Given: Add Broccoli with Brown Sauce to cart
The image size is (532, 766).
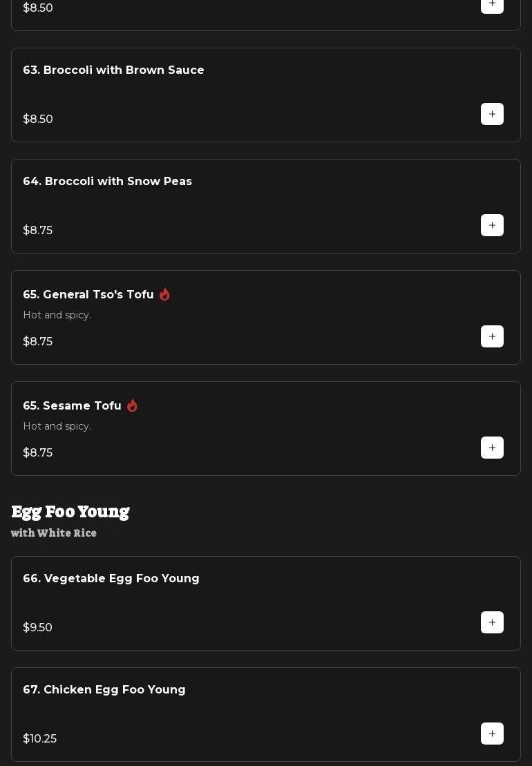Looking at the screenshot, I should tap(492, 114).
